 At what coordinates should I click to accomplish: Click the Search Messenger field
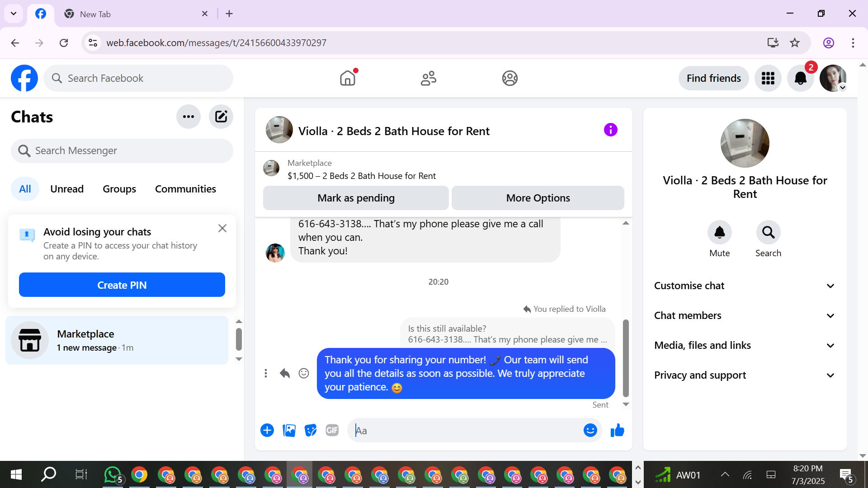[122, 151]
